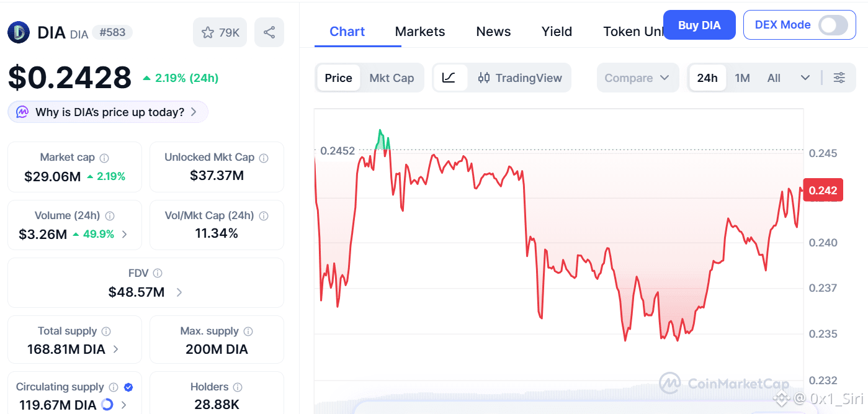Click the FDV info icon
The height and width of the screenshot is (414, 868).
(x=158, y=273)
